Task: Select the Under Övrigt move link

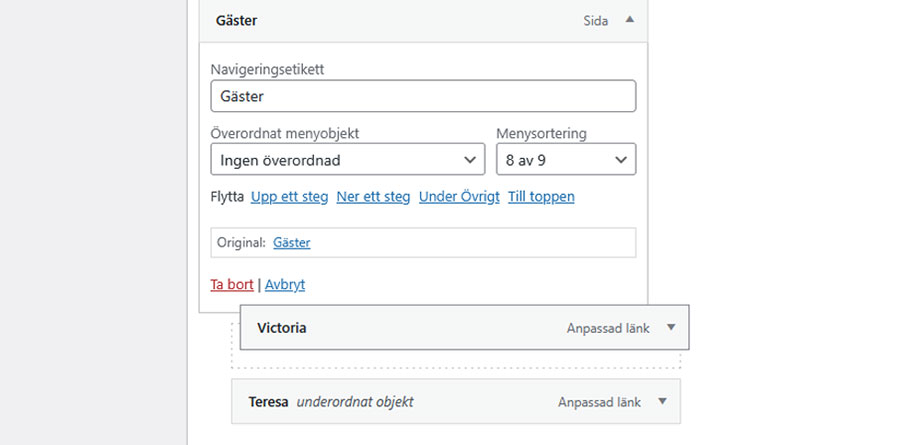Action: 459,197
